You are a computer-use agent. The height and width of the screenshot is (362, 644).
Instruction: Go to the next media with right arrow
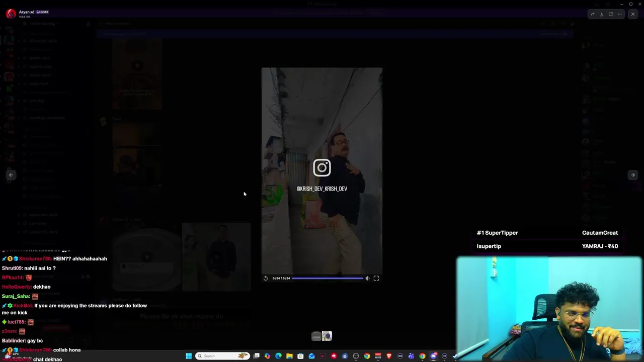point(633,175)
